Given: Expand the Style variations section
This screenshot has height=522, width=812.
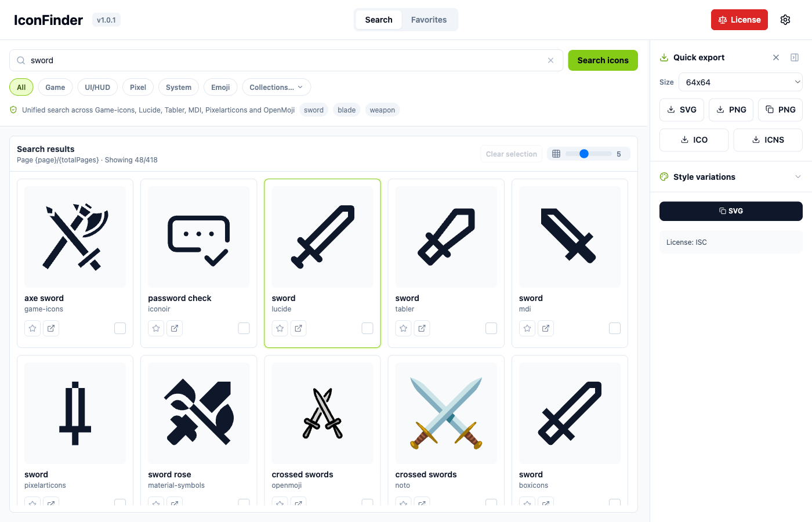Looking at the screenshot, I should 731,177.
